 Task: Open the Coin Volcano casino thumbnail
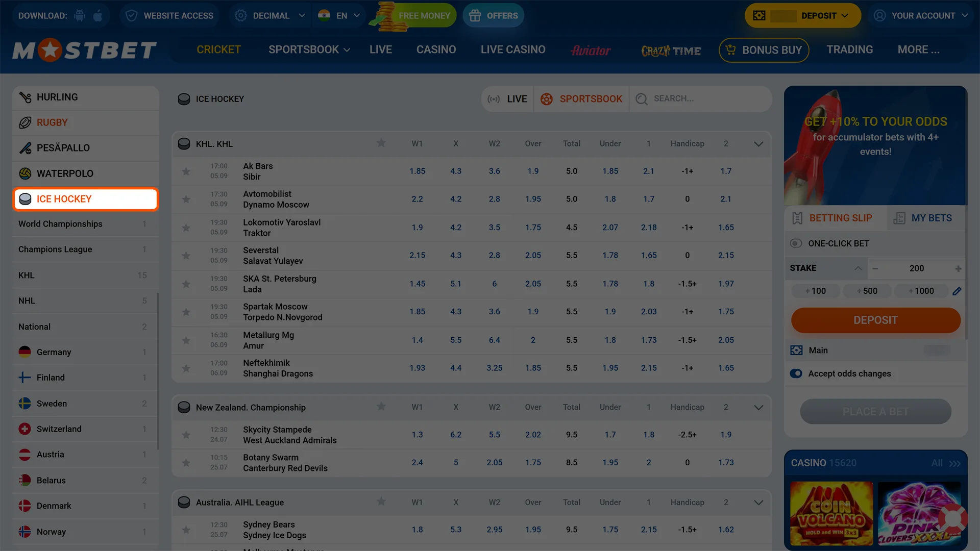[831, 514]
